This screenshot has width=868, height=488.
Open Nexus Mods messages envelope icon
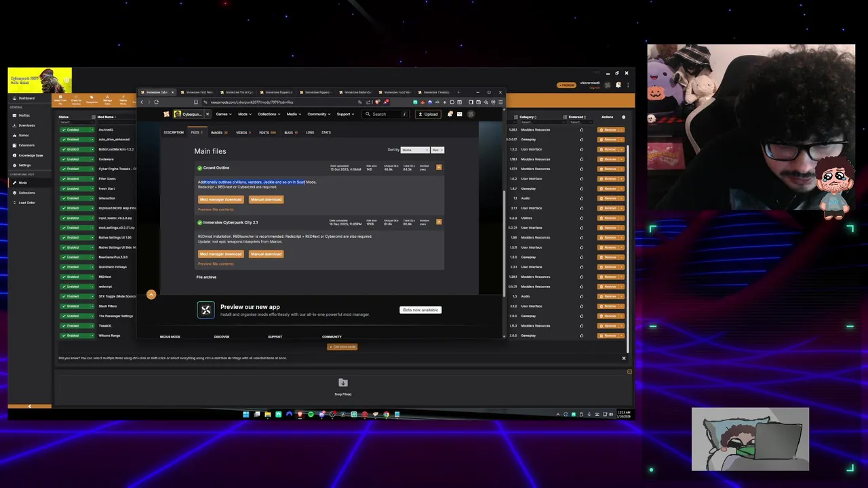pyautogui.click(x=459, y=114)
